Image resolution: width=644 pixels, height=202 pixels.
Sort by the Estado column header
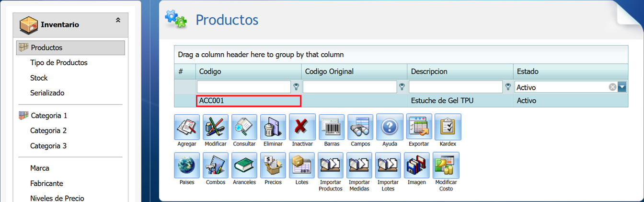(570, 71)
